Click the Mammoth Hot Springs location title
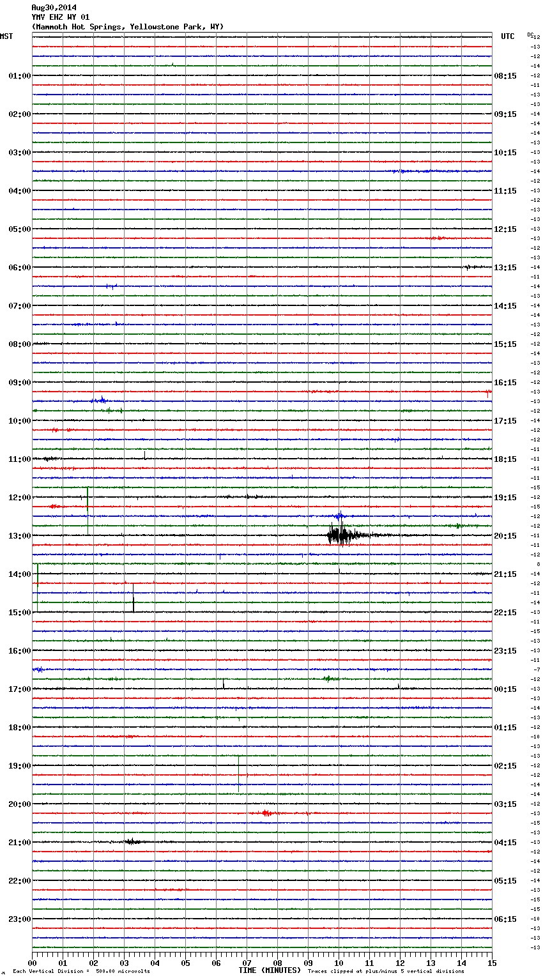 pos(128,27)
